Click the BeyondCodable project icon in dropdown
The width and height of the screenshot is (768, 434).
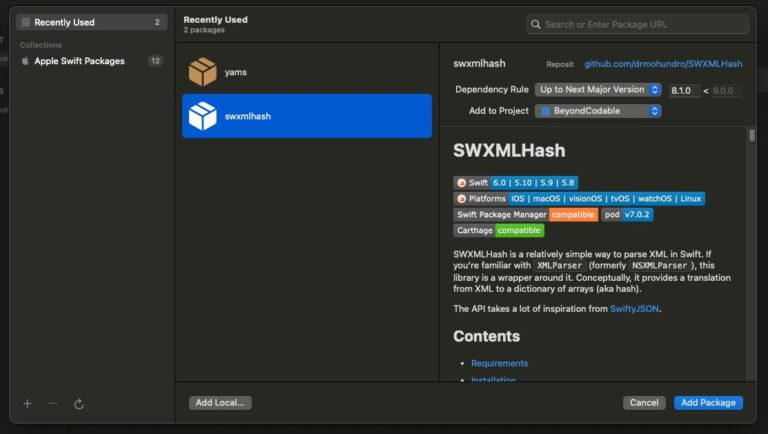(545, 111)
